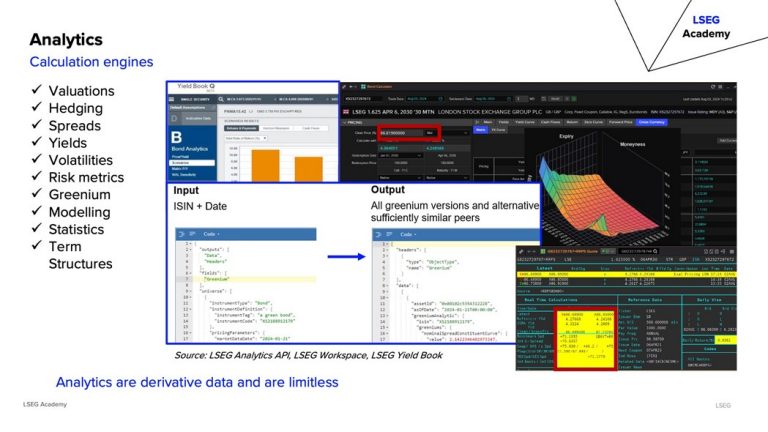
Task: Open the calendar icon beside Trade Date
Action: click(440, 99)
